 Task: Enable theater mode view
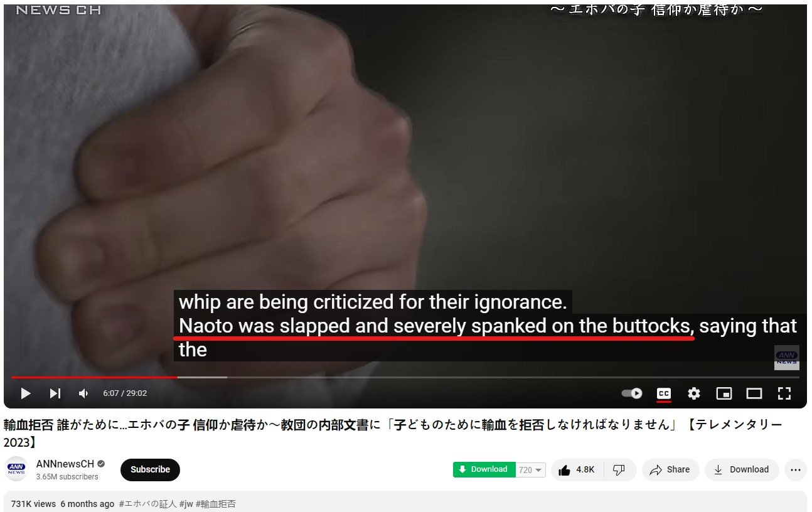click(754, 393)
